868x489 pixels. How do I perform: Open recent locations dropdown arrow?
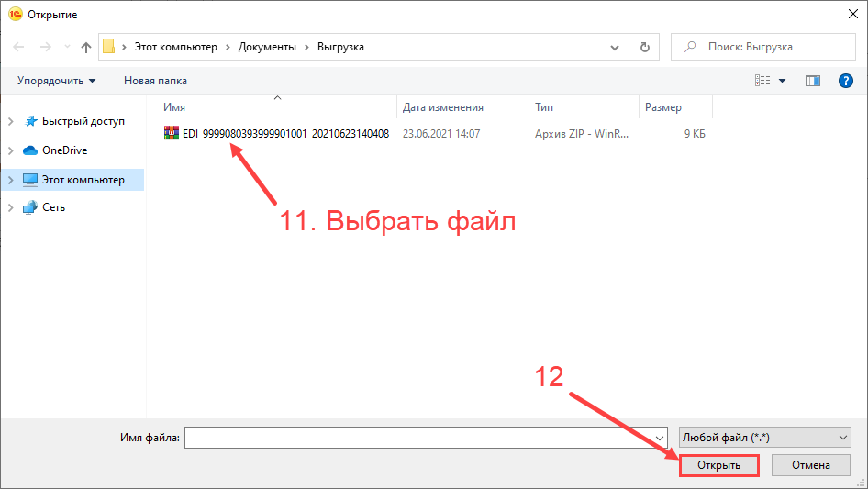coord(67,47)
